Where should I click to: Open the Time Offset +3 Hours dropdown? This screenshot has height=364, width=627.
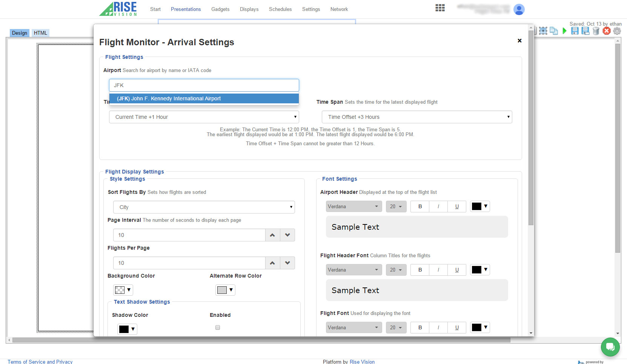(x=417, y=117)
